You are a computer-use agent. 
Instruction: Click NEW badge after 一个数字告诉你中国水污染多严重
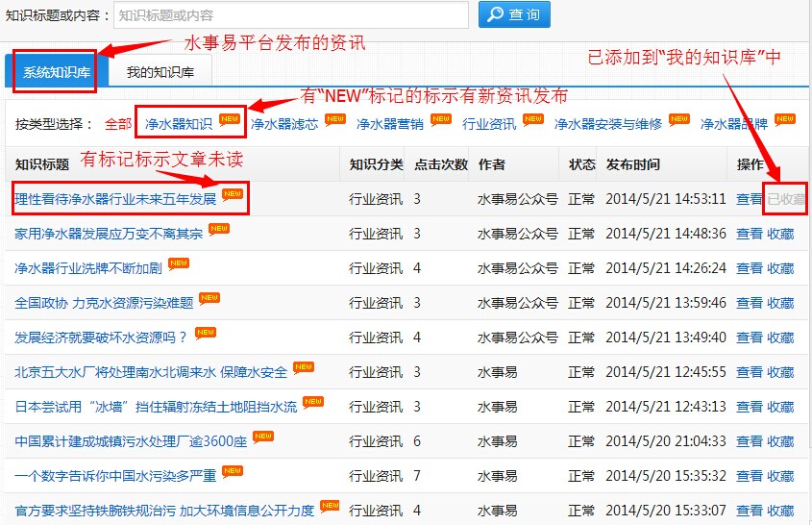pos(233,472)
